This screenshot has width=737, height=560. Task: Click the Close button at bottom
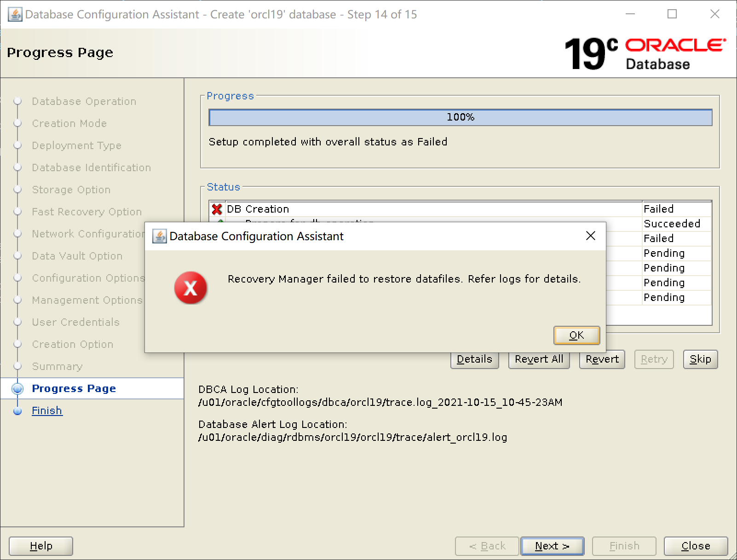pyautogui.click(x=696, y=546)
